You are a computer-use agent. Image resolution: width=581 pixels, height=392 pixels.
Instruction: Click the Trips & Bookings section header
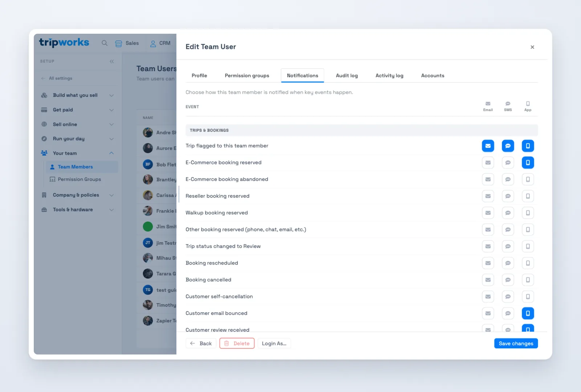pos(362,130)
